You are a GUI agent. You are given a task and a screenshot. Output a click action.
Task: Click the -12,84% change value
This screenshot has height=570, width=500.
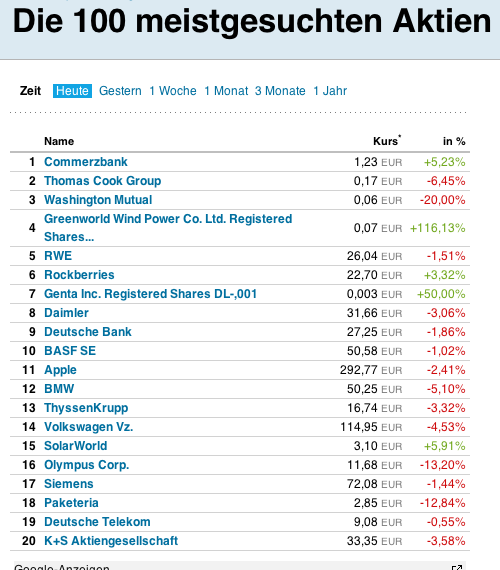point(443,503)
